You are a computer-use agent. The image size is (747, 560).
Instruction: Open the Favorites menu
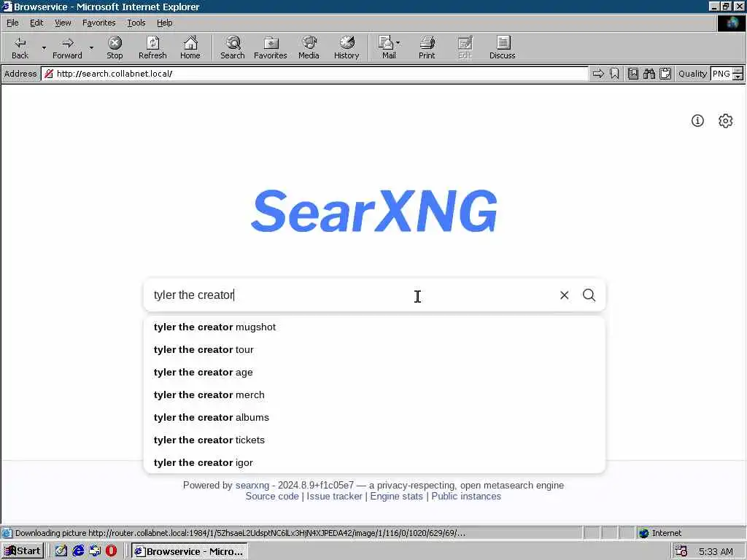(98, 23)
